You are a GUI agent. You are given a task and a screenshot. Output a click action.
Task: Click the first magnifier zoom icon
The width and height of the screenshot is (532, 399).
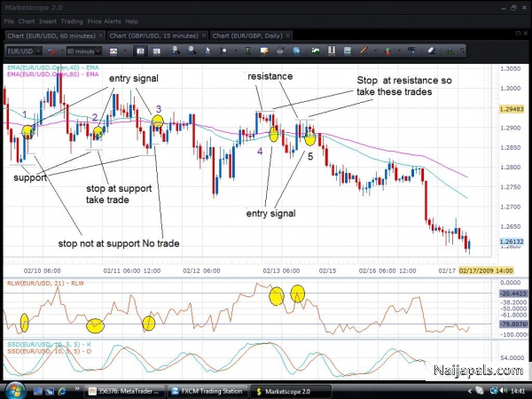[176, 51]
